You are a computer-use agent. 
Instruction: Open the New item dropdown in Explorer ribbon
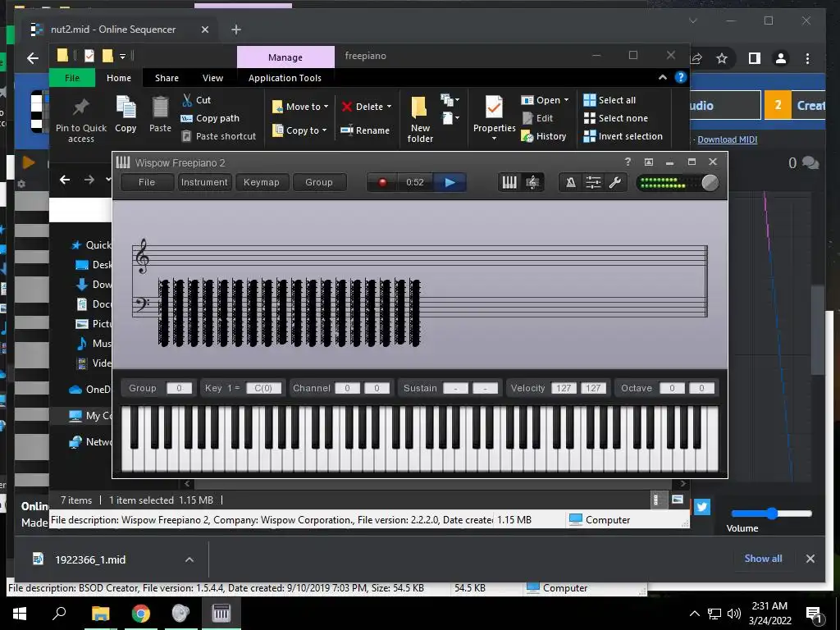pos(450,100)
